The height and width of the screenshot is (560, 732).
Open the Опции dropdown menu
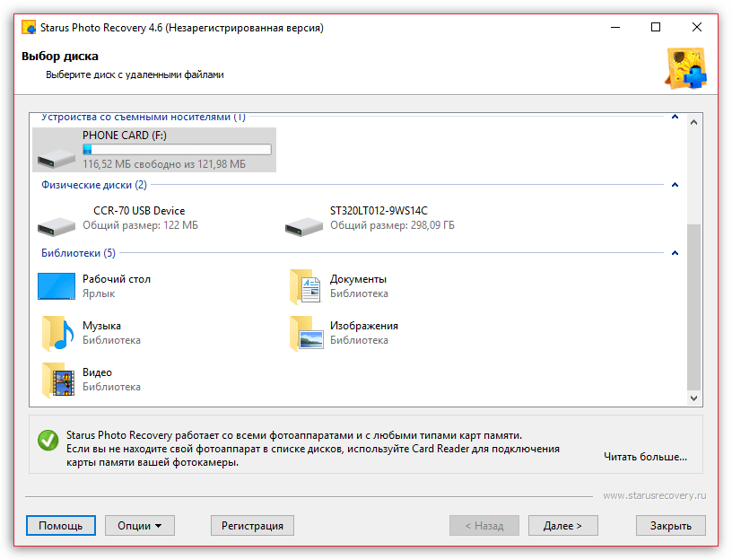tap(139, 526)
